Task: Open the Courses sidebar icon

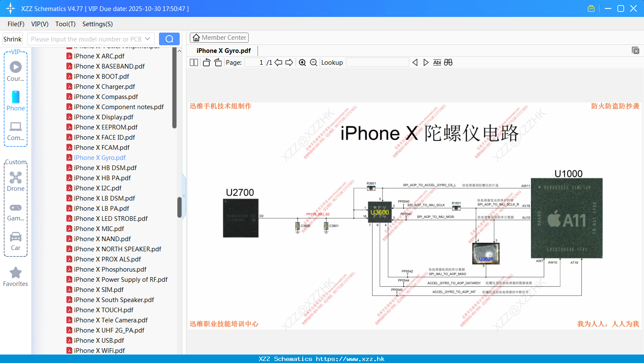Action: pyautogui.click(x=16, y=71)
